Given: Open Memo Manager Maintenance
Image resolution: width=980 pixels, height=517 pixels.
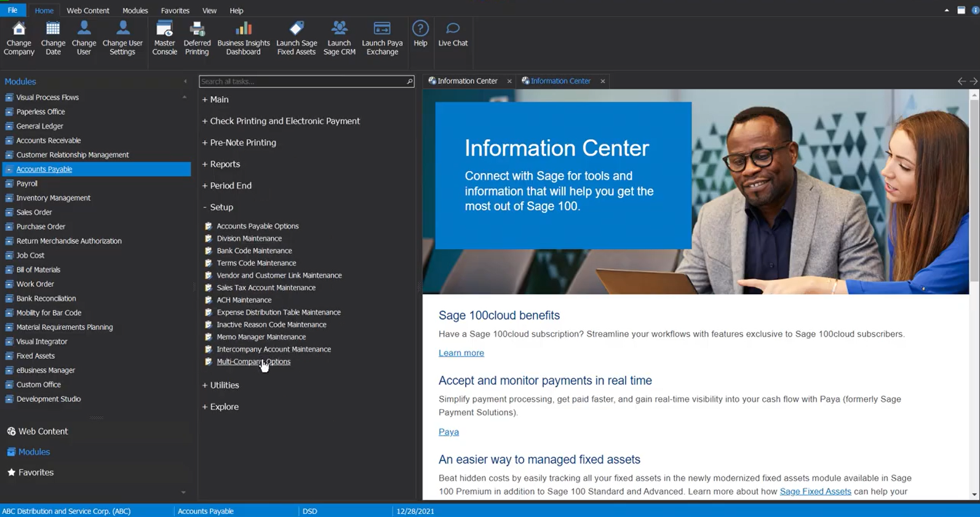Looking at the screenshot, I should [261, 337].
